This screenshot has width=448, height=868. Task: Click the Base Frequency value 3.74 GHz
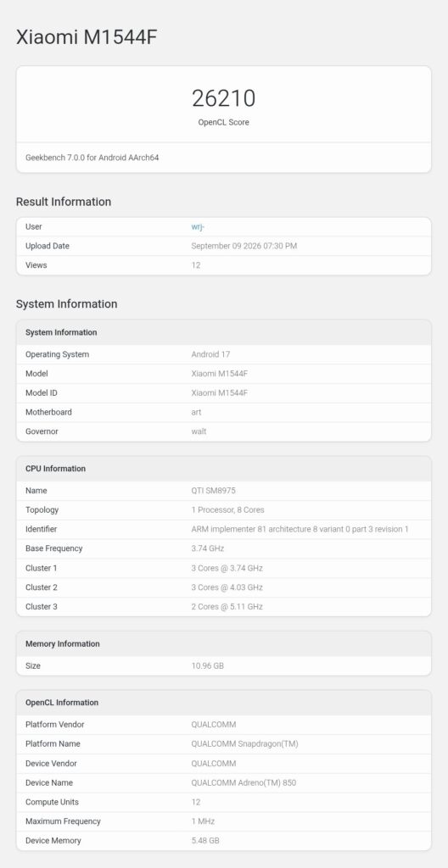(x=208, y=548)
